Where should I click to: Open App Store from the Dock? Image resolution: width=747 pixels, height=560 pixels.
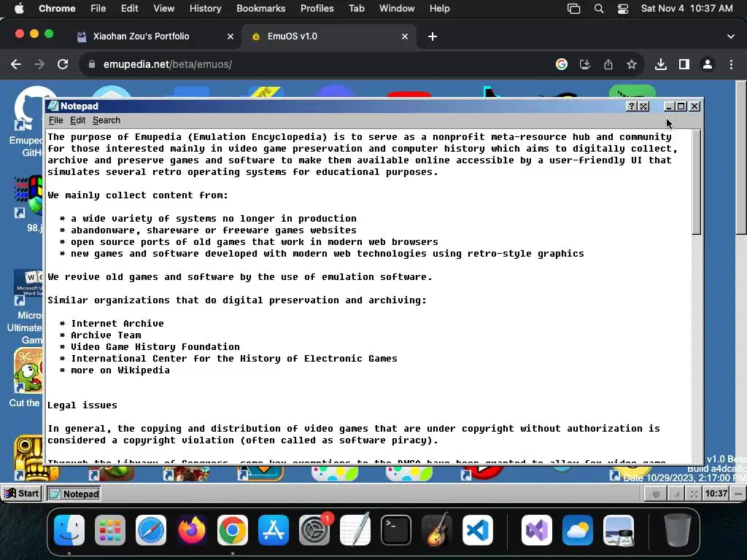coord(274,530)
